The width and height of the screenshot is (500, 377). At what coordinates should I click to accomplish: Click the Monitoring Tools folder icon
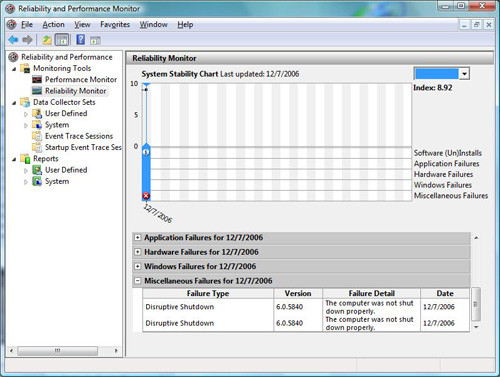point(25,68)
